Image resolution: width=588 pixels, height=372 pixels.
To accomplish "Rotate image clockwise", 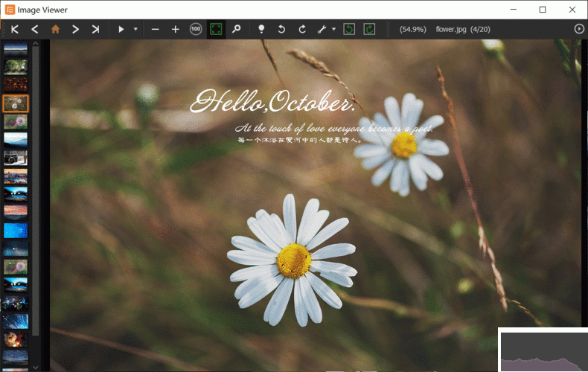I will pos(301,29).
